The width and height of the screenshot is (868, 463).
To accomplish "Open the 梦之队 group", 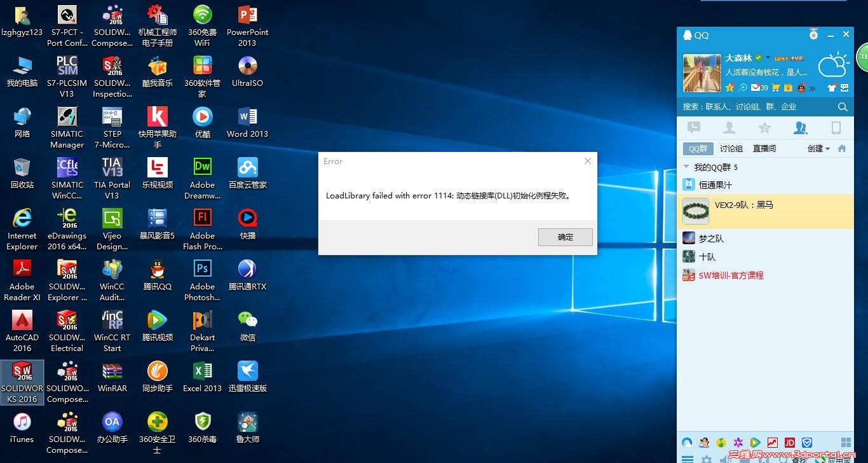I will tap(765, 238).
